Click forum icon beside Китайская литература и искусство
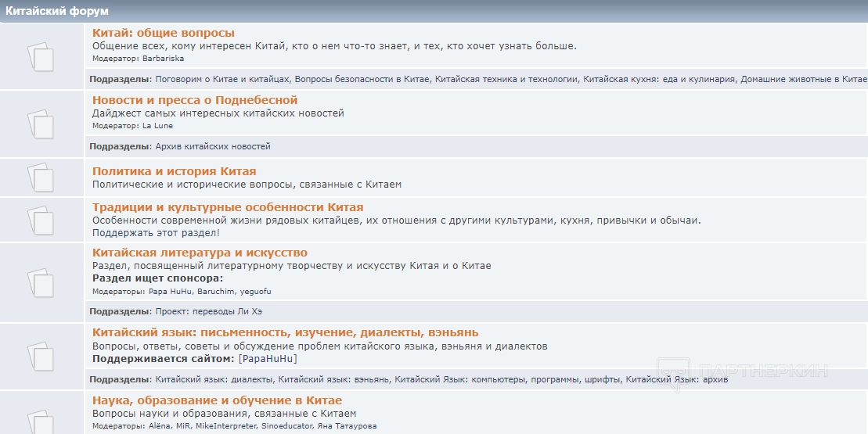 click(x=41, y=282)
